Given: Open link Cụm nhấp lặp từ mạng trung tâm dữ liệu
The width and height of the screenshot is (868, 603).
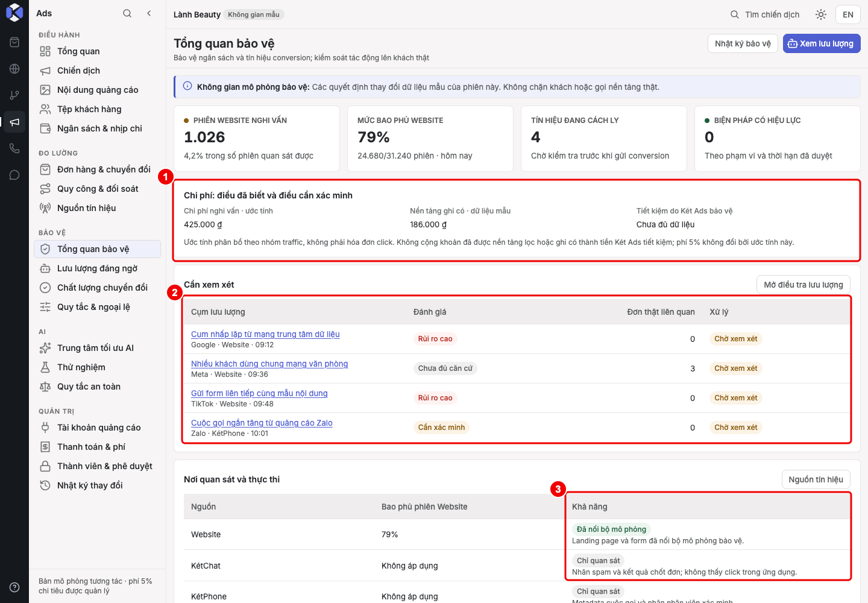Looking at the screenshot, I should coord(265,334).
